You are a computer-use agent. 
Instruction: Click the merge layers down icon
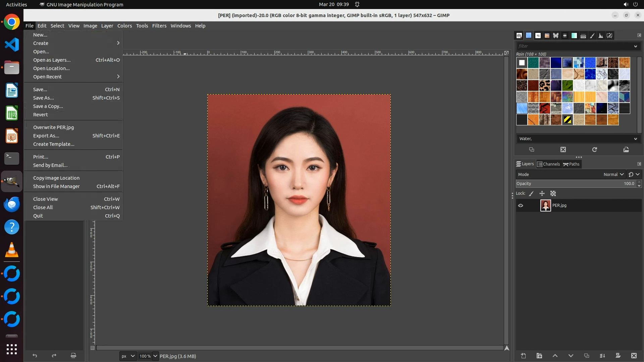(602, 356)
